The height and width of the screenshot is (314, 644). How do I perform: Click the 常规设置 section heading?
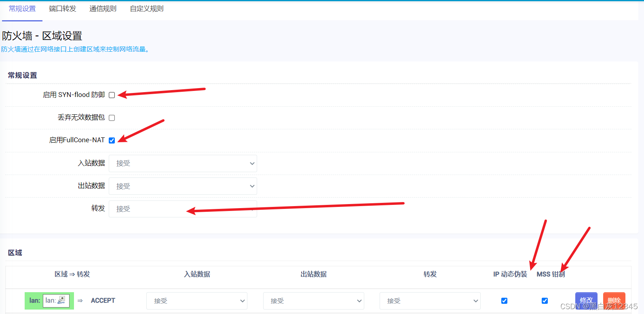[x=22, y=75]
